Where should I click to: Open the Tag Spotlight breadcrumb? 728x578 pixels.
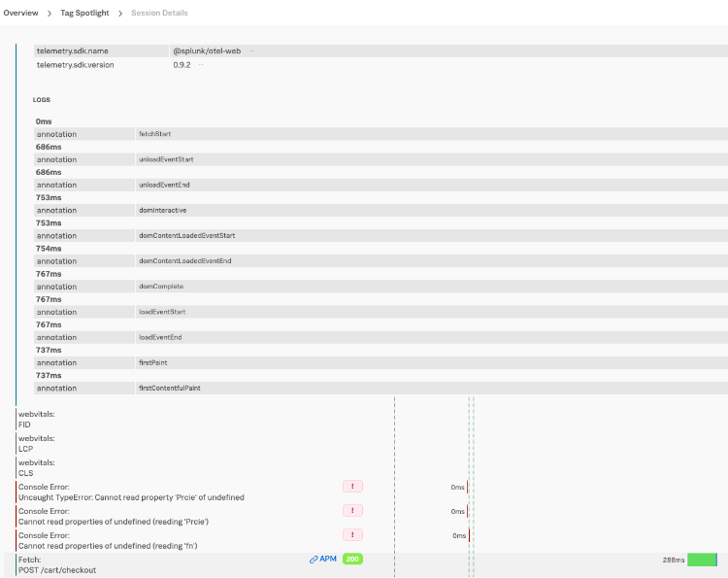(87, 13)
